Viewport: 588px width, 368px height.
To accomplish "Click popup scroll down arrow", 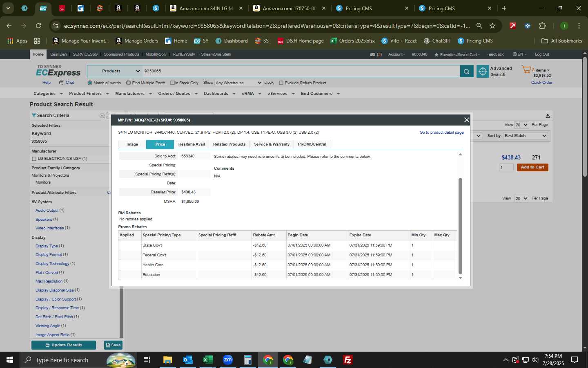I will (460, 278).
